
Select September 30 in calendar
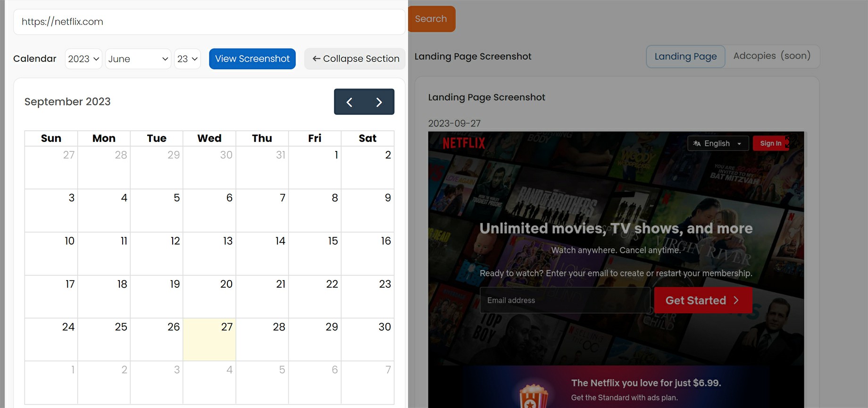[367, 340]
